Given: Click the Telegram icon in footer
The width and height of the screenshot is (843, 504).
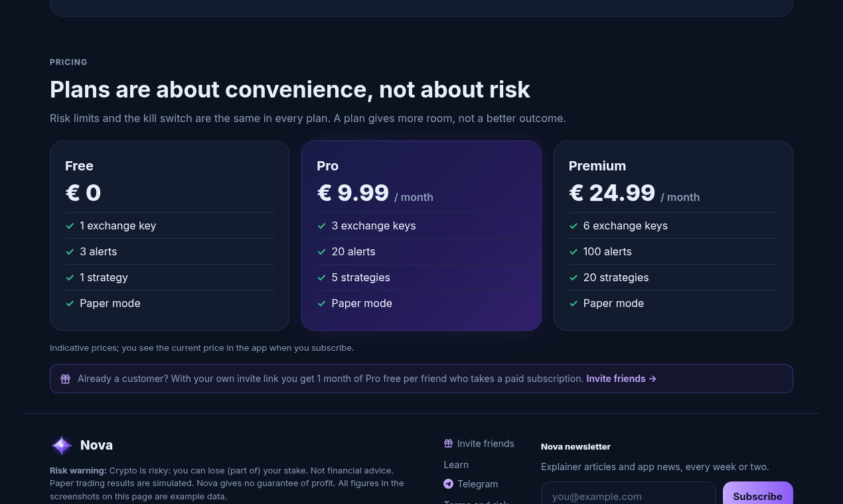Looking at the screenshot, I should pos(448,484).
